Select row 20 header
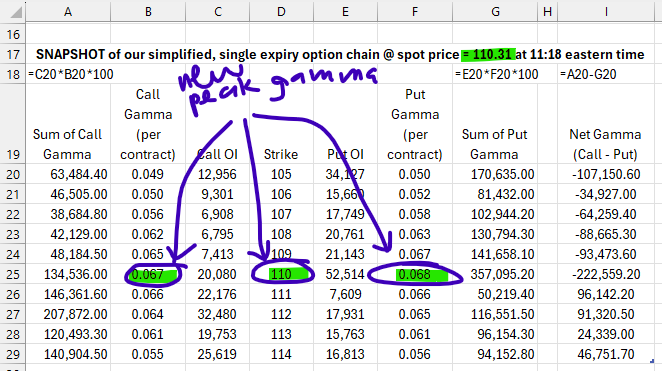Image resolution: width=662 pixels, height=371 pixels. click(x=13, y=174)
